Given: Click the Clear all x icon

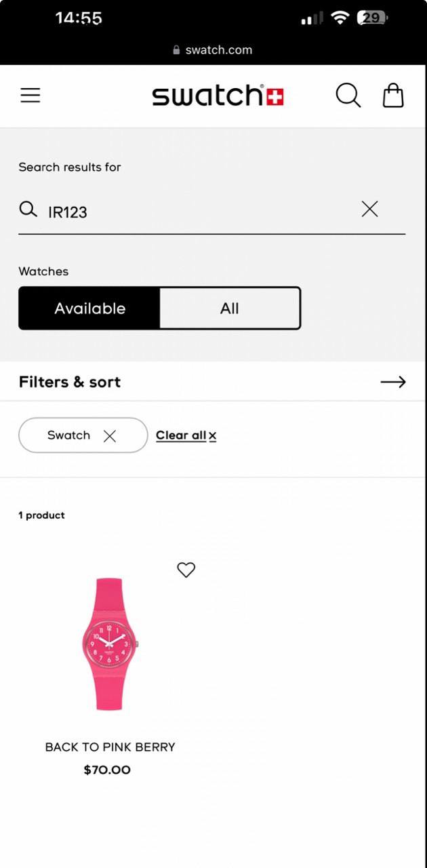Looking at the screenshot, I should pyautogui.click(x=213, y=436).
